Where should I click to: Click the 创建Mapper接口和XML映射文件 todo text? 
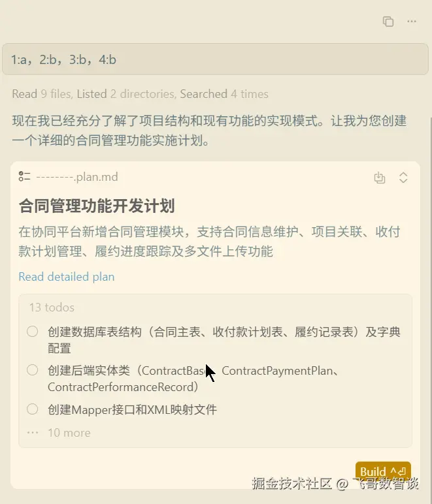[x=132, y=409]
